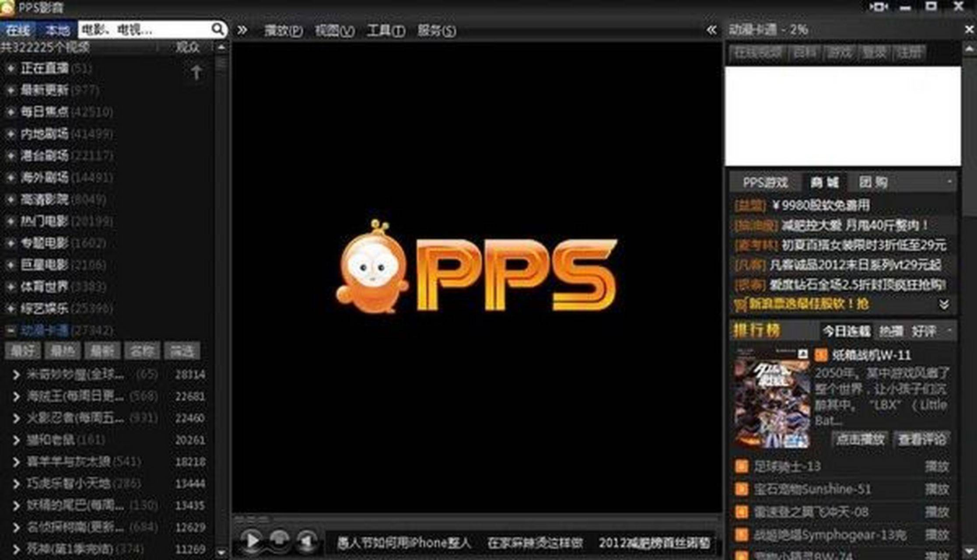Open the 服务(S) menu
The height and width of the screenshot is (560, 977).
coord(437,31)
